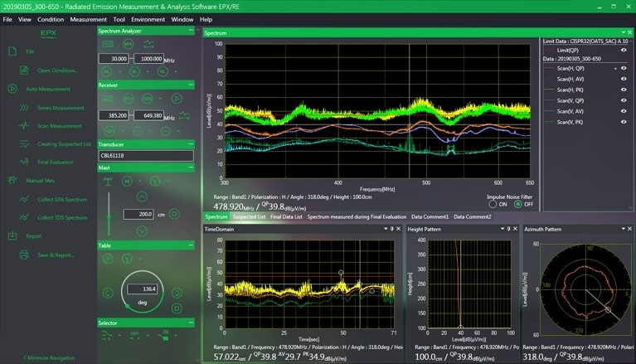This screenshot has width=636, height=364.
Task: Collapse the Spectrum Analyzer panel
Action: pyautogui.click(x=190, y=29)
